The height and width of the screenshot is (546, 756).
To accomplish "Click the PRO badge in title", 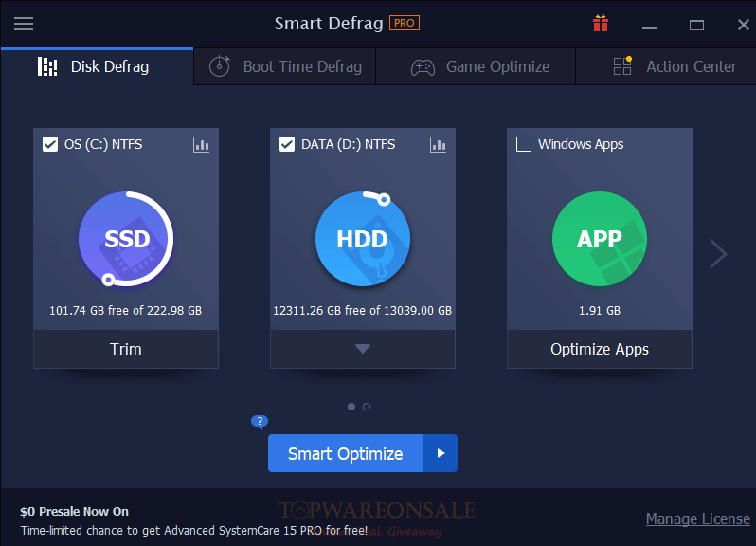I will [x=404, y=23].
